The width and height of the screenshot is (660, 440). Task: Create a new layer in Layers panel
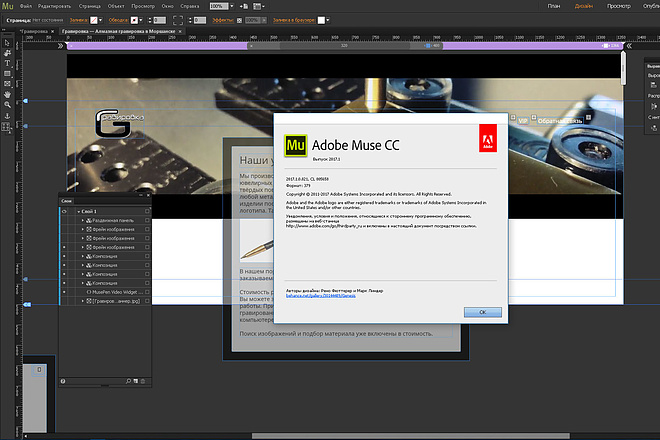tap(136, 381)
